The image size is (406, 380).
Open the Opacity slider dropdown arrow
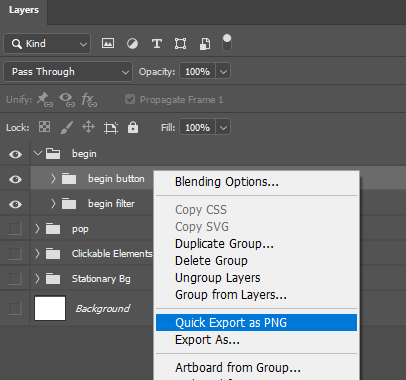223,71
